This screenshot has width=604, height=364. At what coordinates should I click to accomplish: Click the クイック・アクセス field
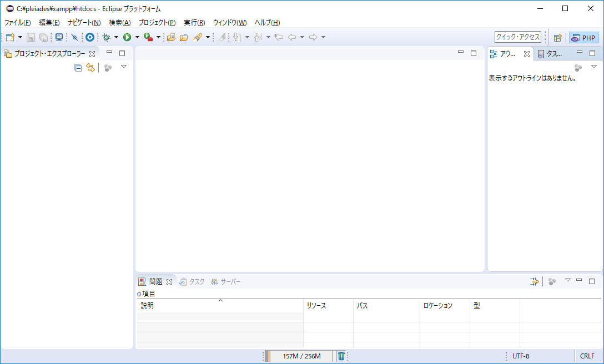click(x=517, y=37)
